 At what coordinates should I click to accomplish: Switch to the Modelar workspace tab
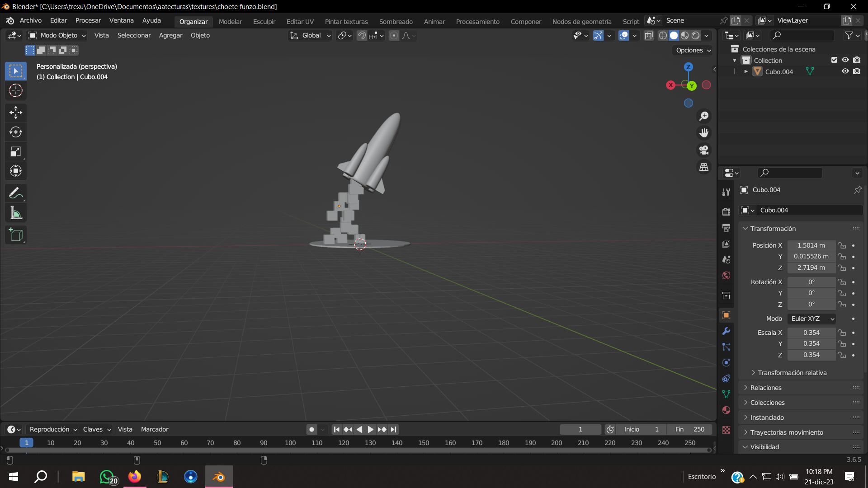pos(231,21)
